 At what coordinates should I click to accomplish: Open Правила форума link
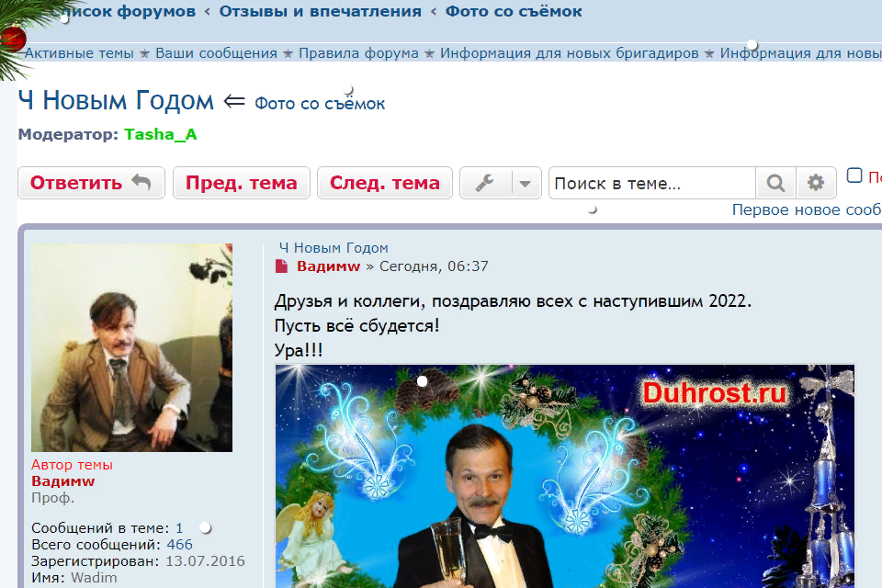pos(358,53)
